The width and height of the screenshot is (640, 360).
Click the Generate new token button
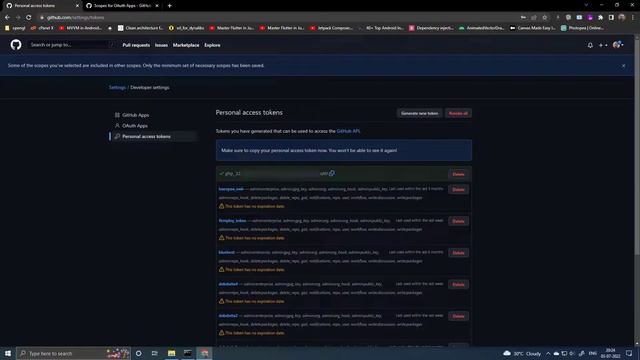pos(419,113)
